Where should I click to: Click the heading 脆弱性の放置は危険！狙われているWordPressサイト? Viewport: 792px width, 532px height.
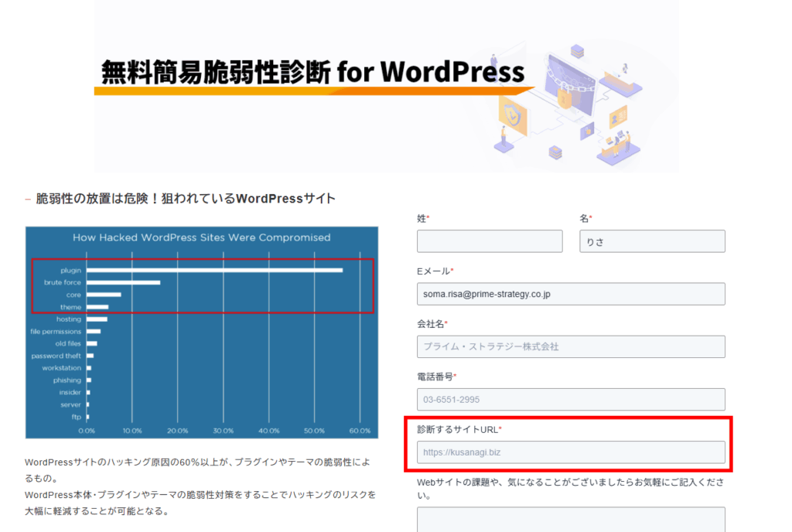pyautogui.click(x=186, y=199)
